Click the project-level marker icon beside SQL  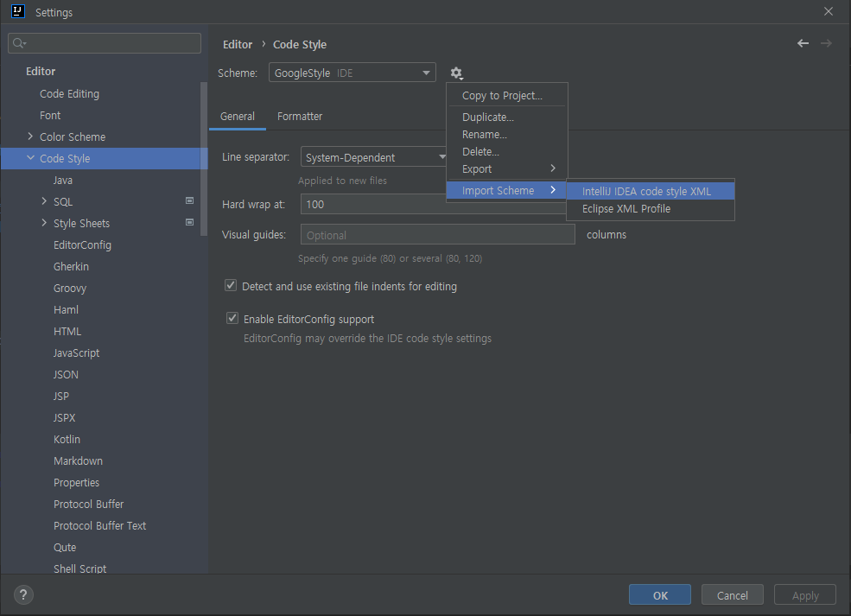coord(189,200)
